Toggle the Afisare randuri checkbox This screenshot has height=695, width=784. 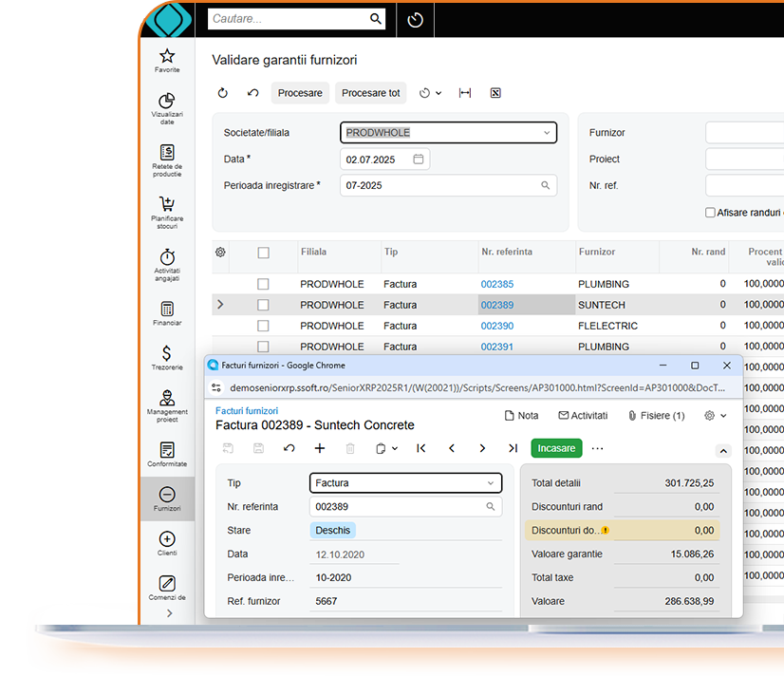point(710,213)
